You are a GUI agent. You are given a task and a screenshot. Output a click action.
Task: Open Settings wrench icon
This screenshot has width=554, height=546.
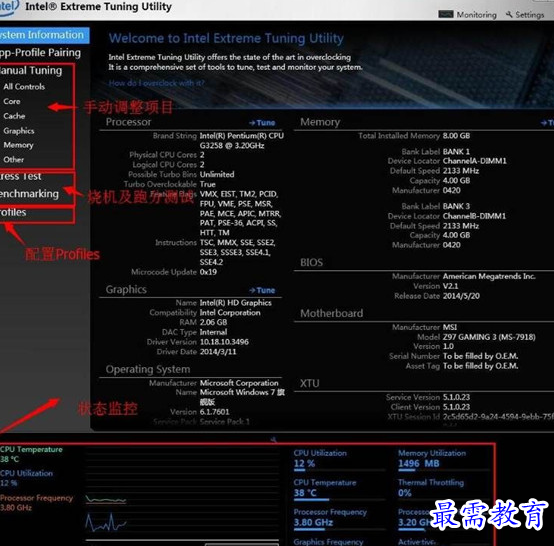pos(509,14)
